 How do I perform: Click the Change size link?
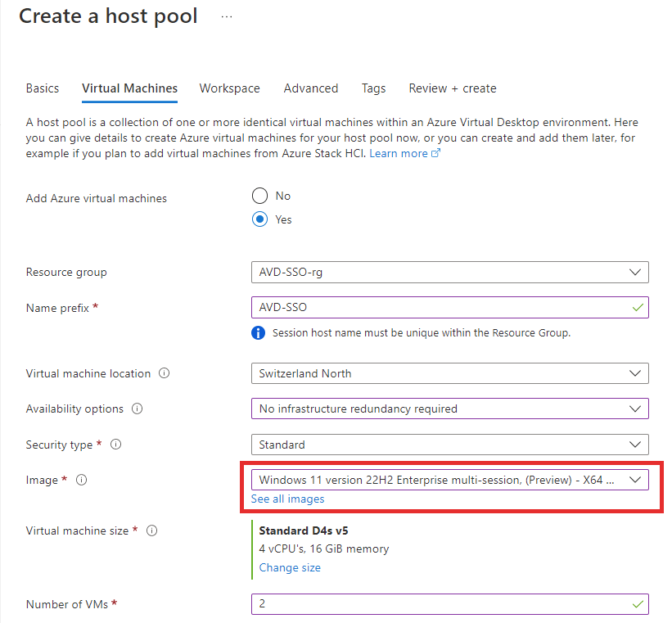[x=290, y=567]
